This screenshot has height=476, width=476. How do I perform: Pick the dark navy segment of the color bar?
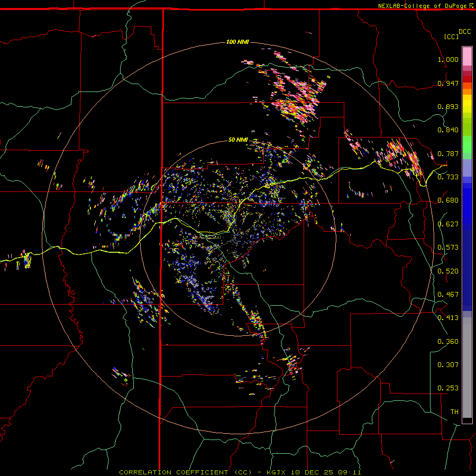pyautogui.click(x=467, y=270)
